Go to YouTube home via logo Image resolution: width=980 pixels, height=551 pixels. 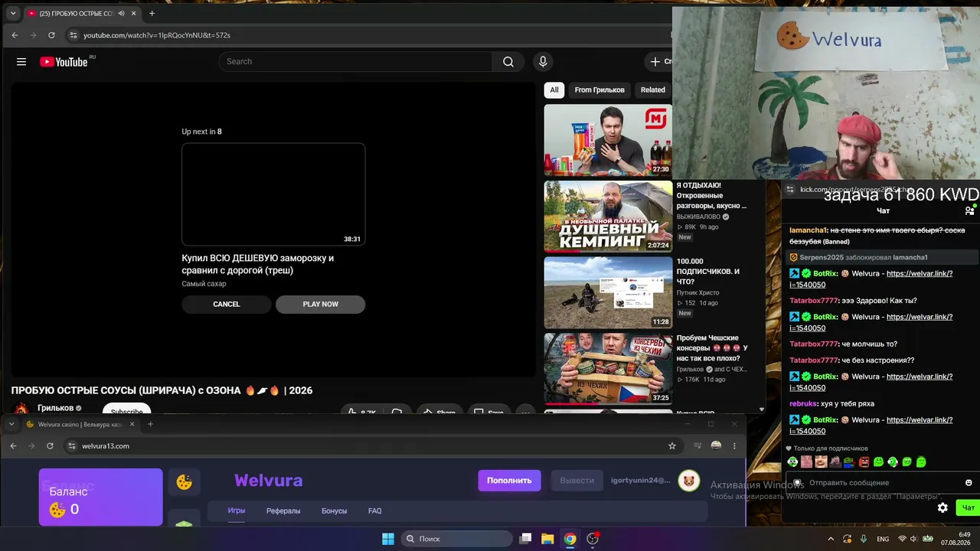pos(64,62)
